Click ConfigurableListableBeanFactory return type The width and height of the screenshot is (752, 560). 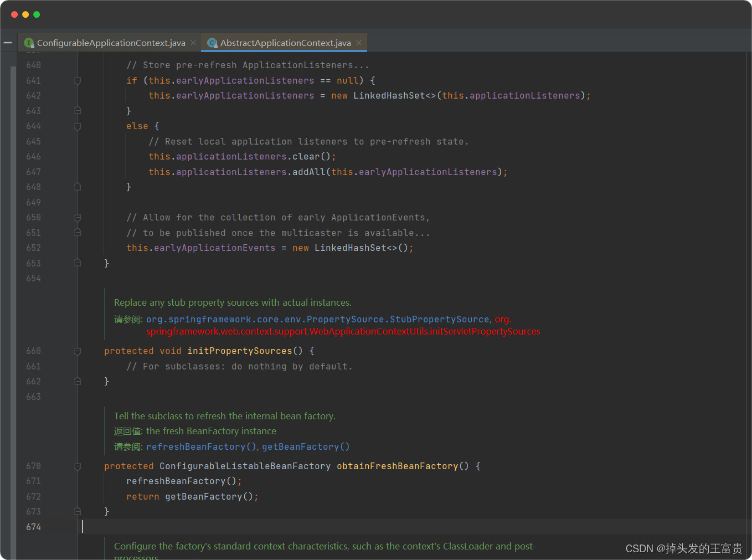pos(245,466)
